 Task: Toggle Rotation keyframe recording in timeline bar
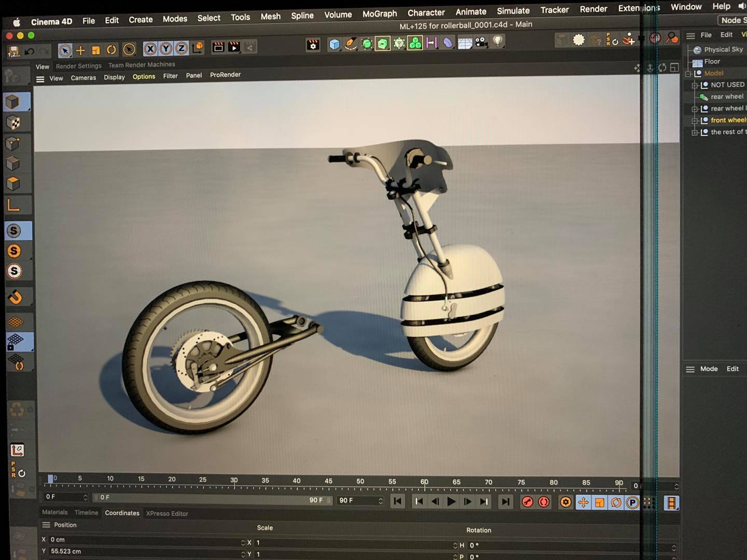pyautogui.click(x=616, y=502)
